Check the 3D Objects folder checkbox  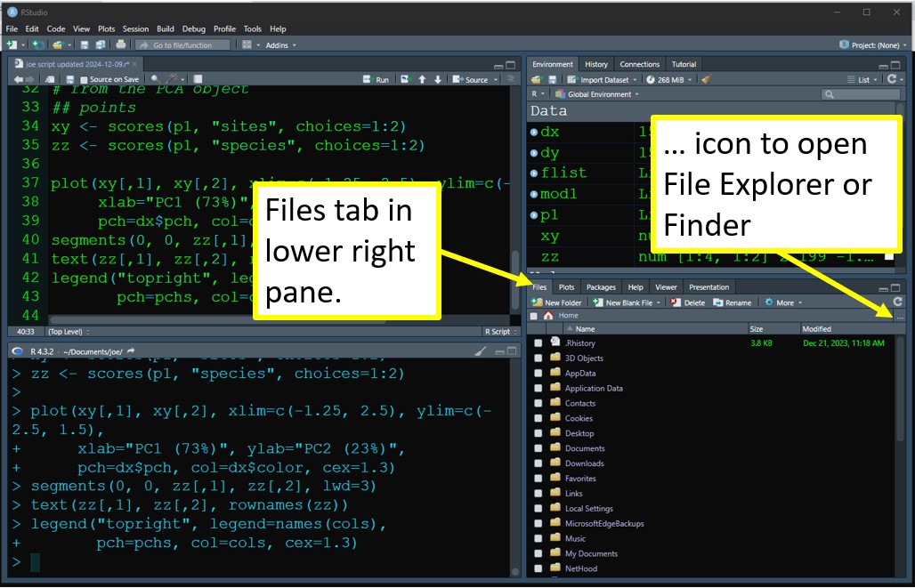(538, 358)
